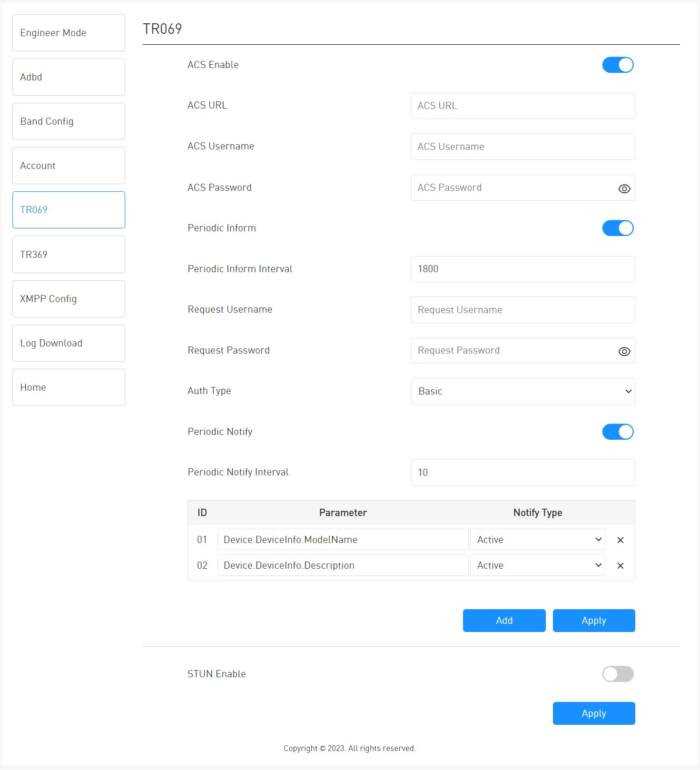Focus the ACS URL field
This screenshot has width=700, height=770.
coord(523,106)
